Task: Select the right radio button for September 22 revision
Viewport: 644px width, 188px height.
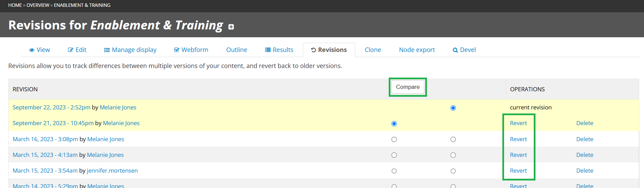Action: [x=453, y=108]
